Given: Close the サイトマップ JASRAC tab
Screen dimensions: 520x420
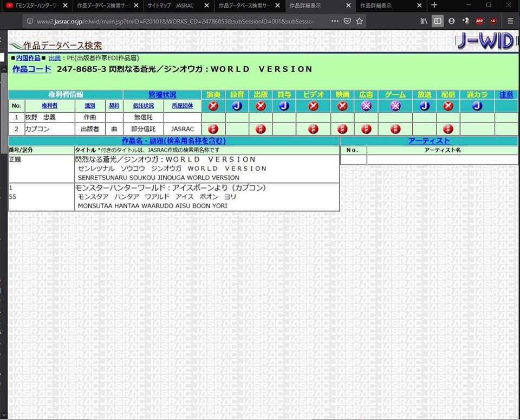Looking at the screenshot, I should tap(206, 5).
